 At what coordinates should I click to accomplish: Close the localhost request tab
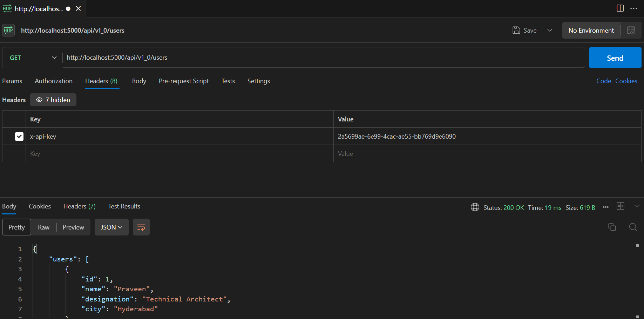78,8
